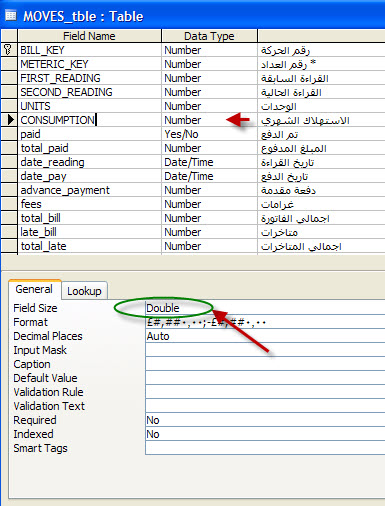
Task: Select the total_bill field name cell
Action: click(90, 218)
